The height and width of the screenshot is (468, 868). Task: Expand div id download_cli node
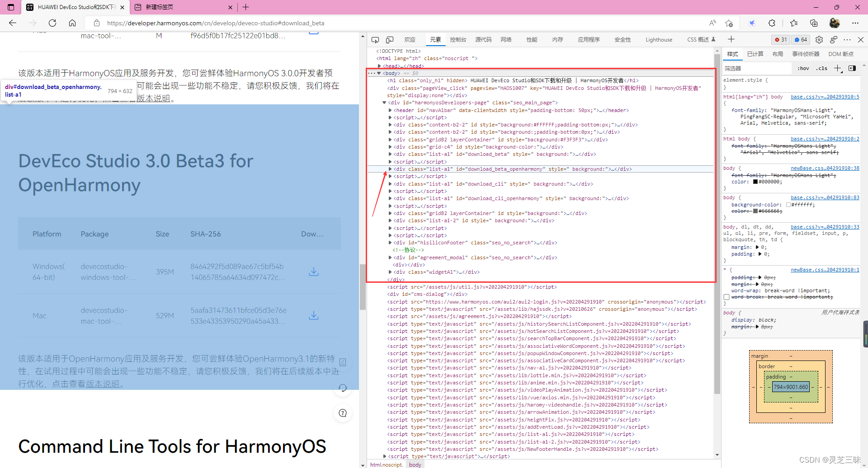390,184
